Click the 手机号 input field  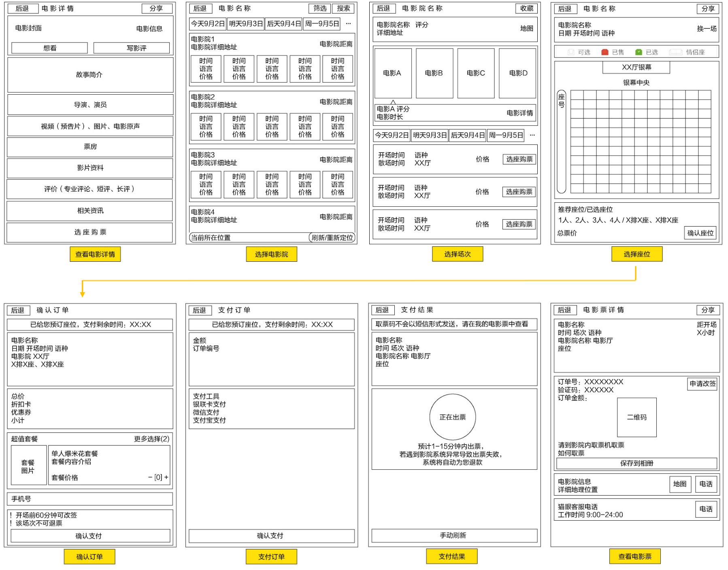tap(90, 499)
